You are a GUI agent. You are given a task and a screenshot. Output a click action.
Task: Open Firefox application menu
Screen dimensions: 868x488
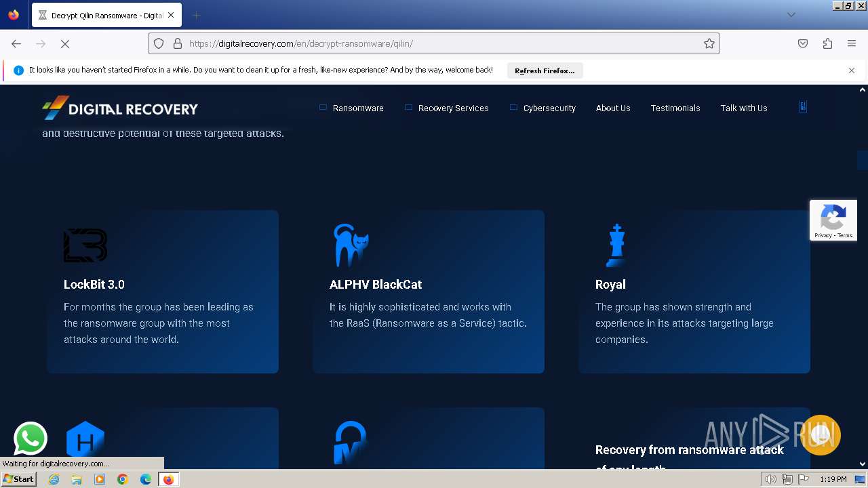(x=852, y=43)
